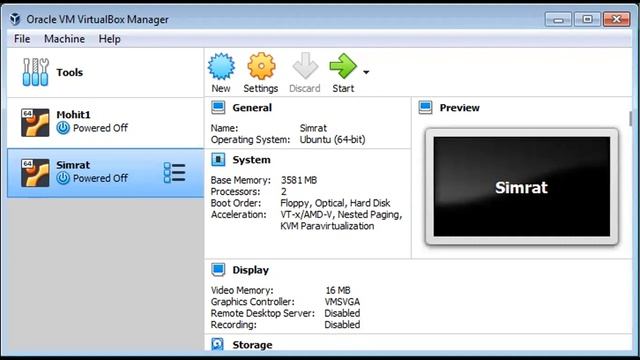Click Operating System value Ubuntu (64-bit)

coord(333,140)
